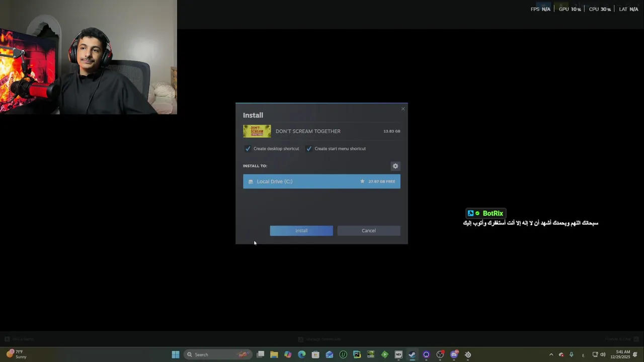The height and width of the screenshot is (362, 644).
Task: Click the hard drive icon beside Local Drive
Action: tap(251, 182)
